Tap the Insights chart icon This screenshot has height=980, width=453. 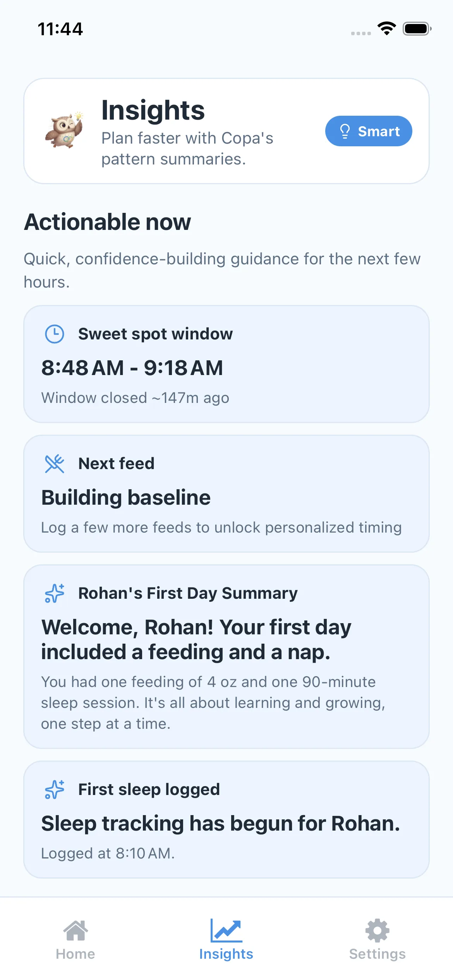pos(226,931)
